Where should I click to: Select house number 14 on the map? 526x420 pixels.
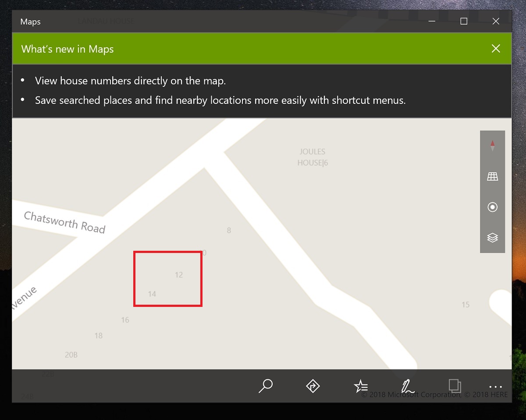152,294
